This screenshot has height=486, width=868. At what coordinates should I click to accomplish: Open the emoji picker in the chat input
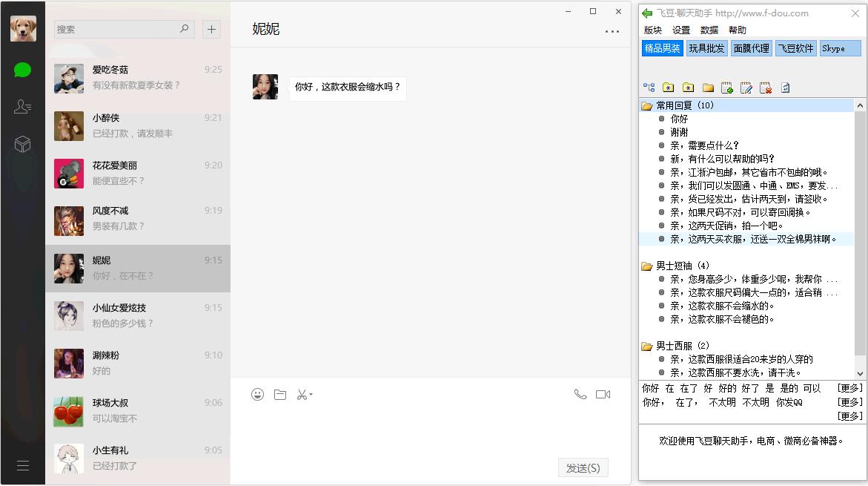(257, 394)
